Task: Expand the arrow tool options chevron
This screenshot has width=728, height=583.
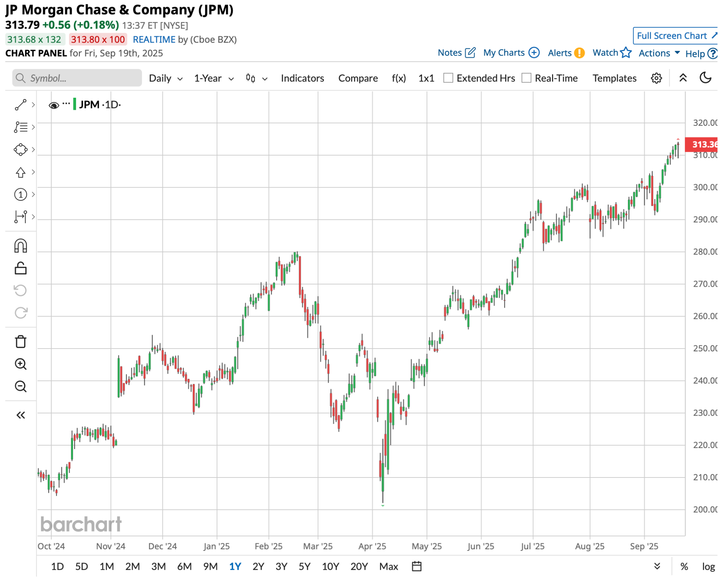Action: click(x=33, y=172)
